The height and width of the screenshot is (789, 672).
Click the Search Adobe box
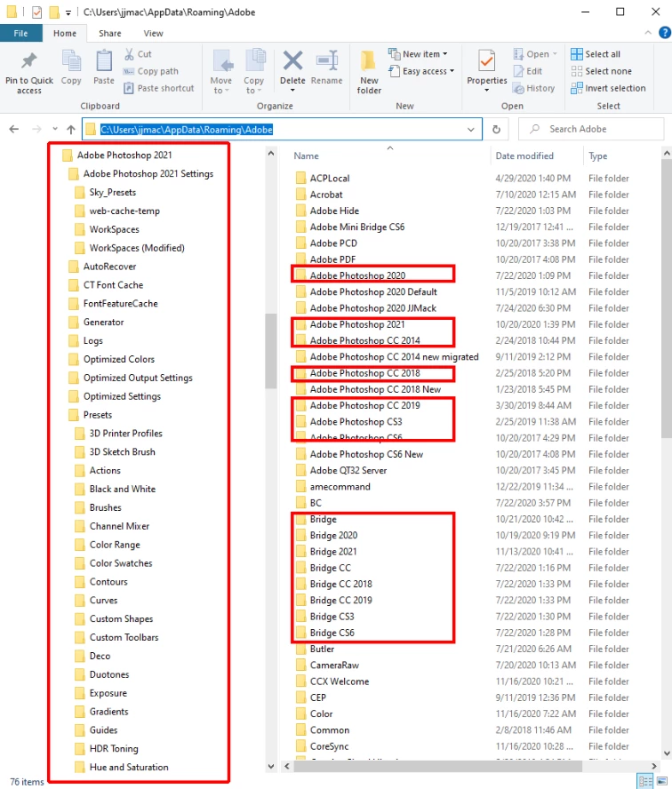coord(591,130)
